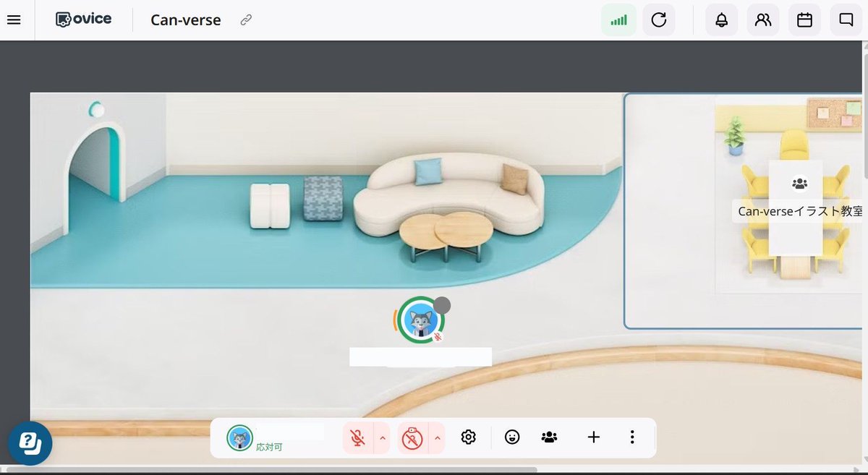Click the plus icon in the bottom toolbar

594,437
